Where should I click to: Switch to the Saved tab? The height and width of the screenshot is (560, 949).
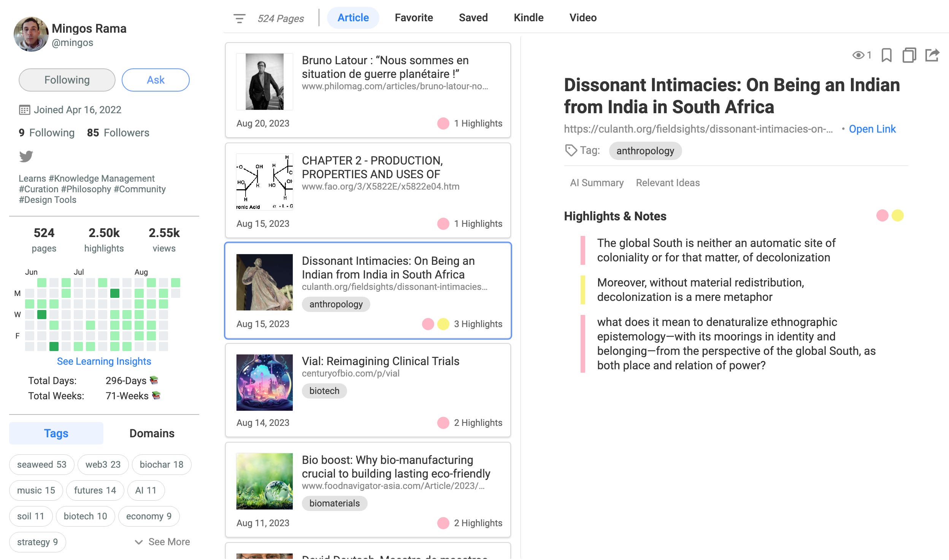pos(473,18)
